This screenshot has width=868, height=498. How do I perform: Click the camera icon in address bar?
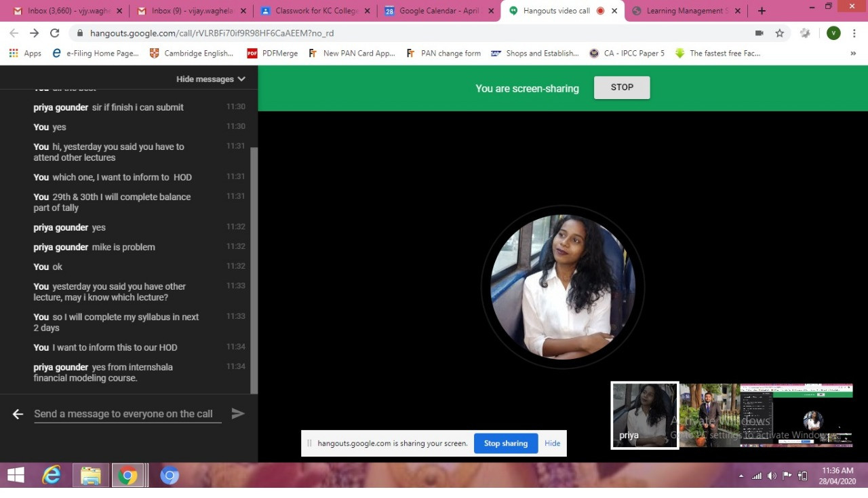tap(759, 33)
